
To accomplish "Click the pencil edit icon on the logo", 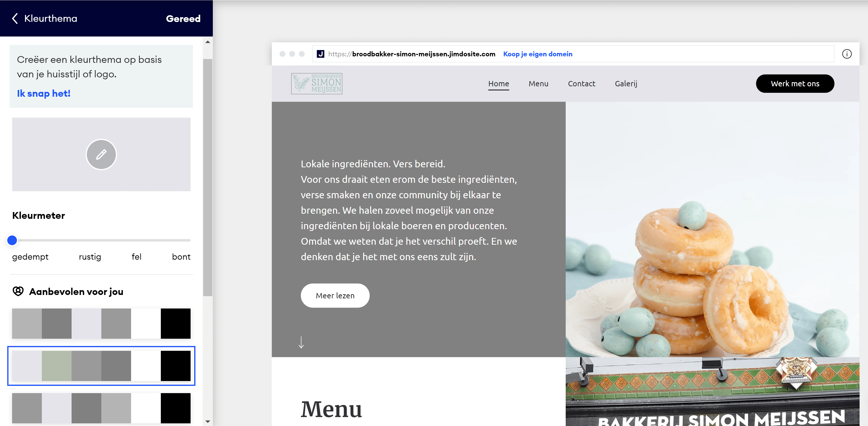I will [x=101, y=154].
